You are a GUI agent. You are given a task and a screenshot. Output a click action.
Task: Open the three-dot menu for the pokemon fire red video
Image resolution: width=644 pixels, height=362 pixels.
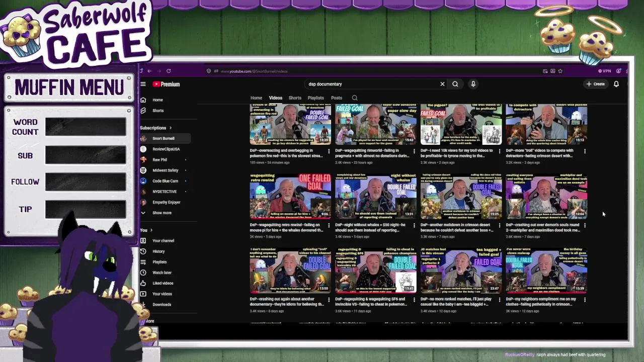(329, 151)
